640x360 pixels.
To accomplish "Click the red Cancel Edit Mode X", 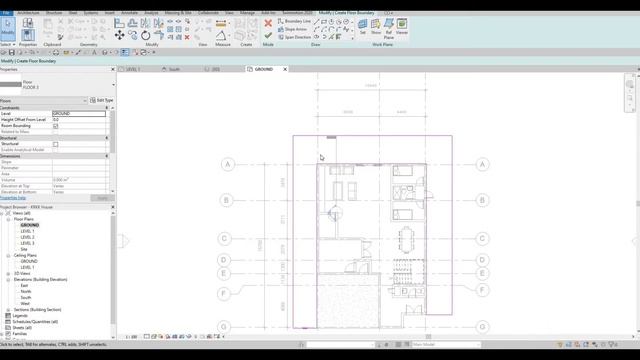I will coord(268,23).
